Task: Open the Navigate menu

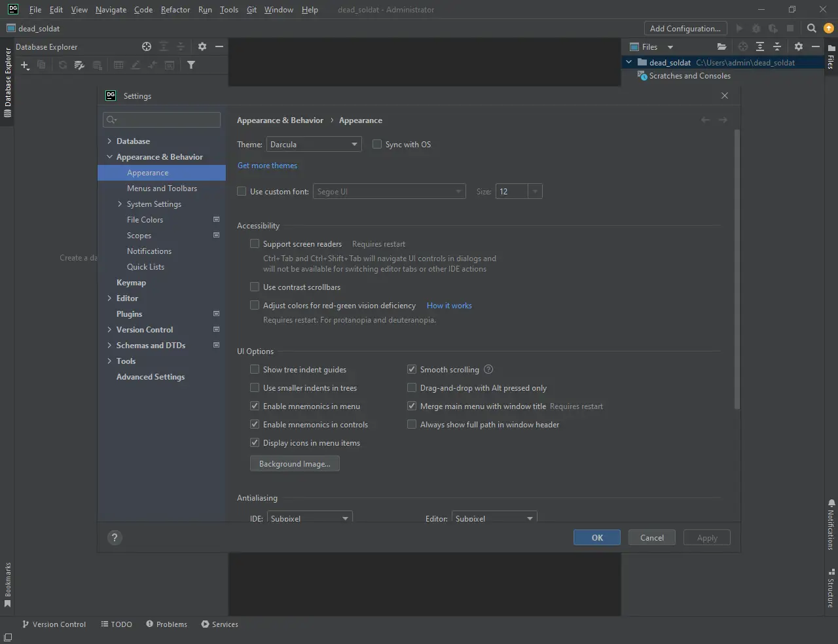Action: point(111,10)
